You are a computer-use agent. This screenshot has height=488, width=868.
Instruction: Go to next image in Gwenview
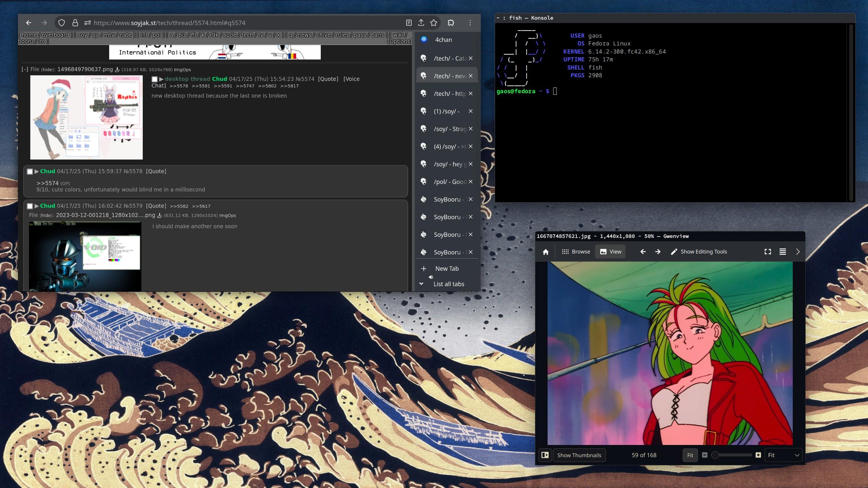click(658, 252)
